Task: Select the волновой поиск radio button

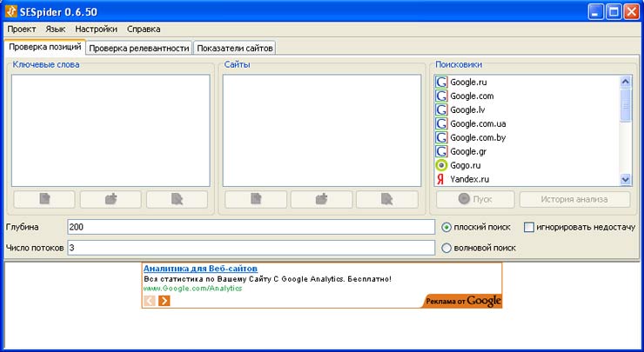Action: (x=446, y=248)
